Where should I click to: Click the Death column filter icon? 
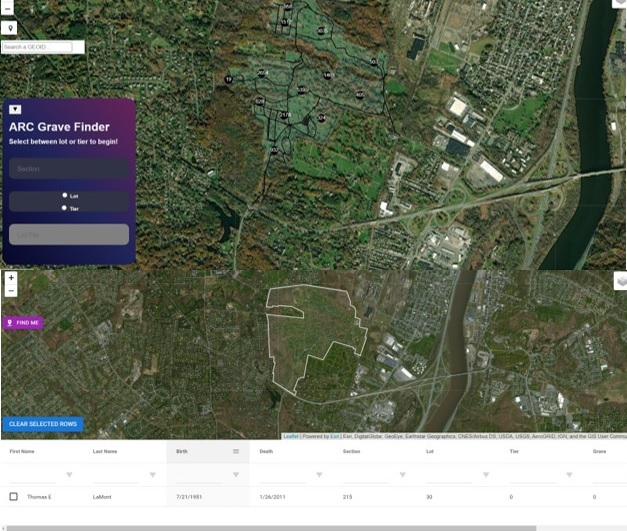(x=319, y=474)
